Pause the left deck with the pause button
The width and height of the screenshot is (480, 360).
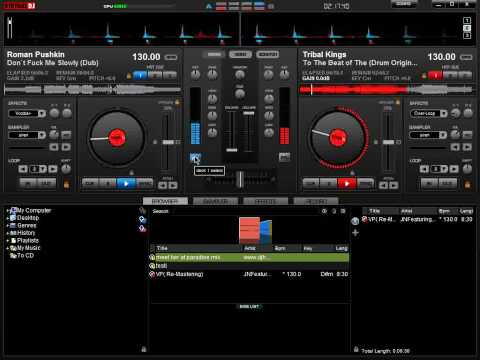(108, 184)
